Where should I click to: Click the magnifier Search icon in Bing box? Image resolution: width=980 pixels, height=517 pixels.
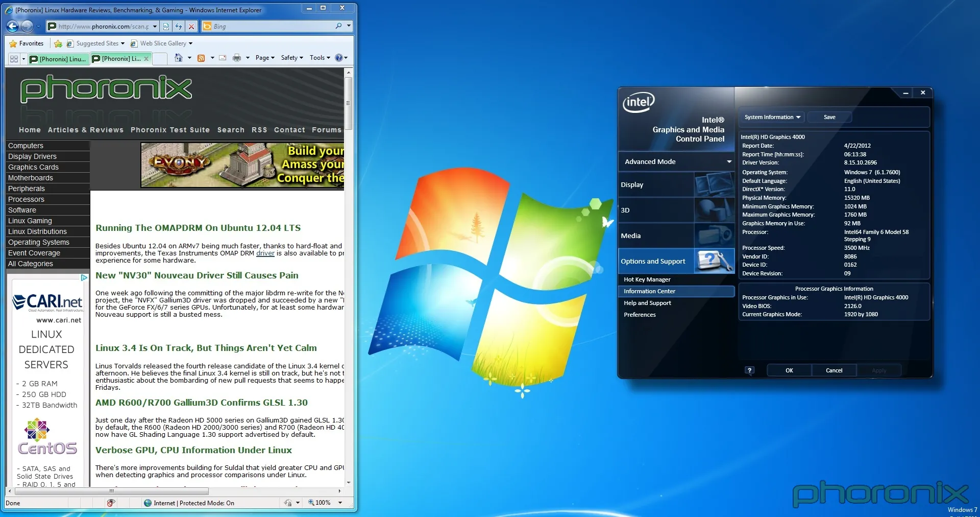tap(338, 26)
